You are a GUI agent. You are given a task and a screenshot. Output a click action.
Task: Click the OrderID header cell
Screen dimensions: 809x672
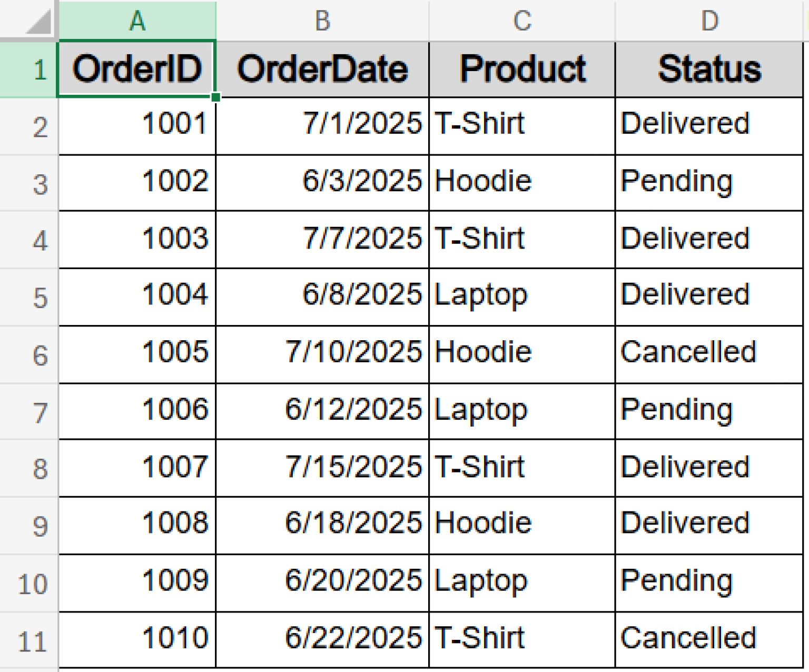point(137,68)
